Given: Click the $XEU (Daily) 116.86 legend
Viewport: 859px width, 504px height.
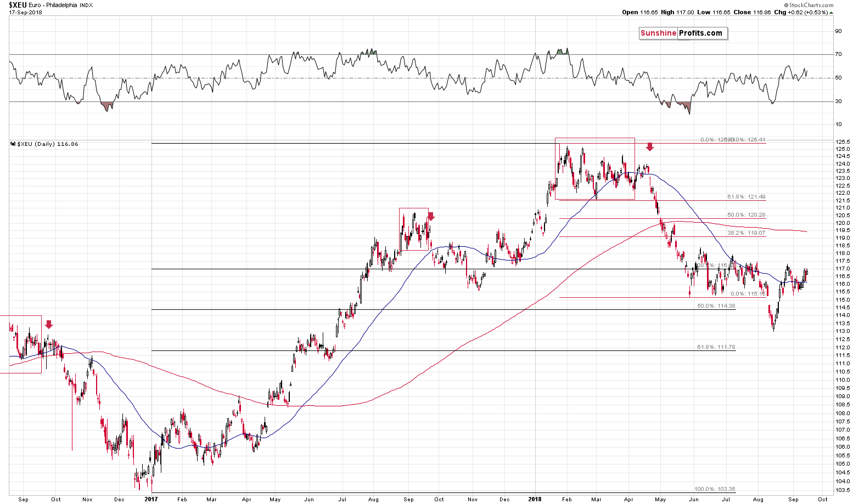Looking at the screenshot, I should pyautogui.click(x=45, y=144).
